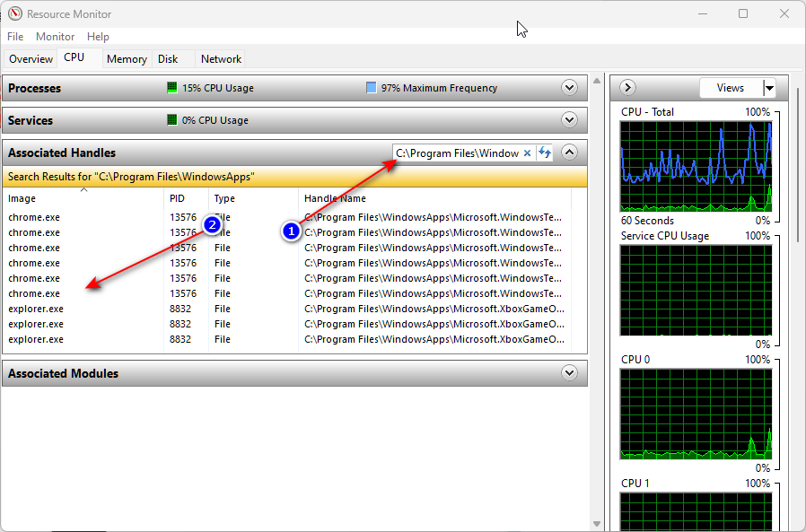Image resolution: width=806 pixels, height=532 pixels.
Task: Click the CPU - Total graph
Action: 696,167
